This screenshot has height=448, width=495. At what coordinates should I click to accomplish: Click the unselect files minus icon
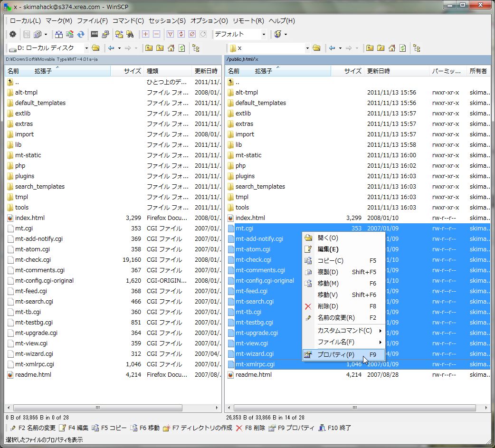click(x=157, y=34)
